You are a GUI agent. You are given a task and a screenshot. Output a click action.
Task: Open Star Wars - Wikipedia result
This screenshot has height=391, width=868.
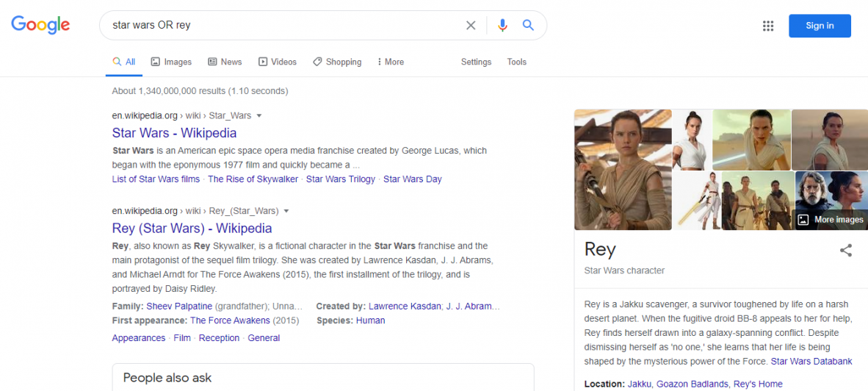[x=174, y=133]
